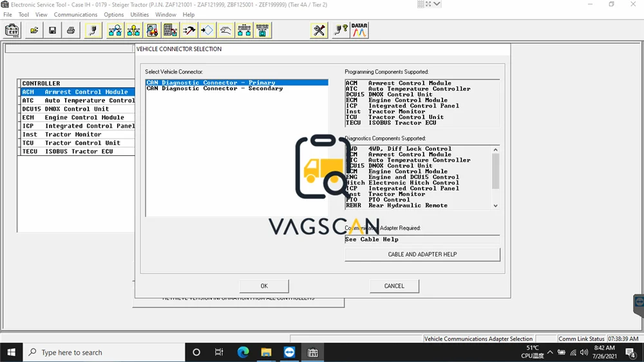The image size is (644, 362).
Task: Click the Task View taskbar icon
Action: [x=219, y=352]
